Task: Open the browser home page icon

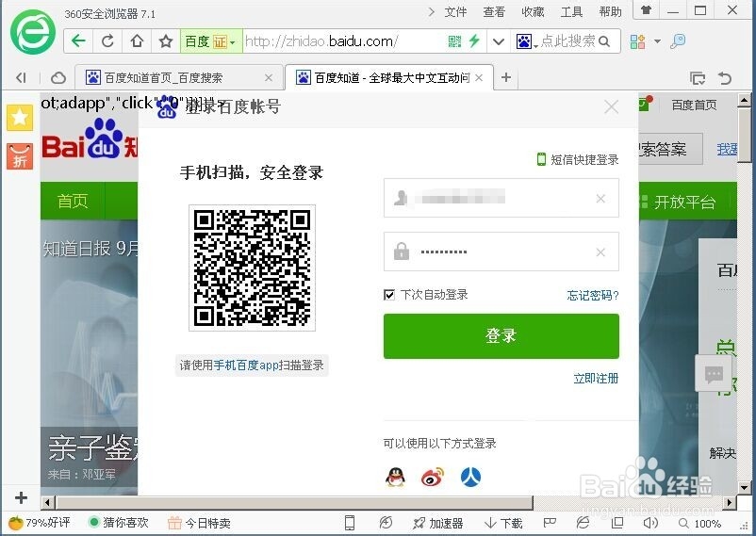Action: (137, 41)
